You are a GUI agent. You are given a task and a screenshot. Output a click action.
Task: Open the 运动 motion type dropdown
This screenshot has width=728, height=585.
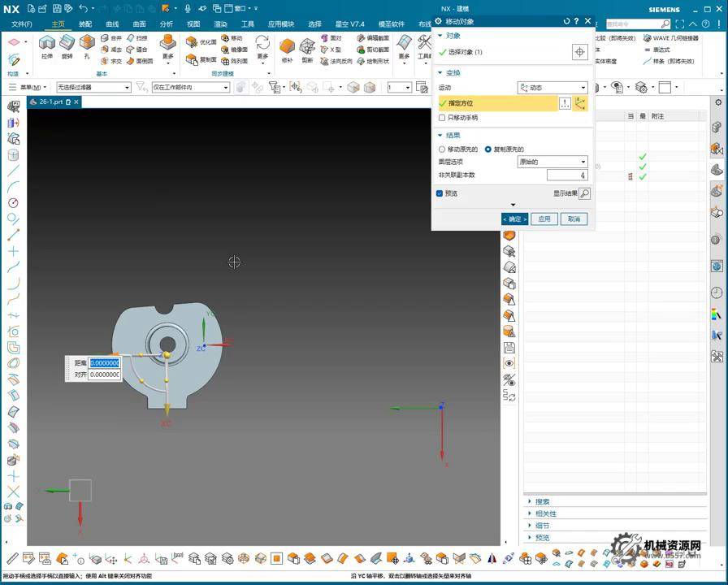tap(552, 88)
